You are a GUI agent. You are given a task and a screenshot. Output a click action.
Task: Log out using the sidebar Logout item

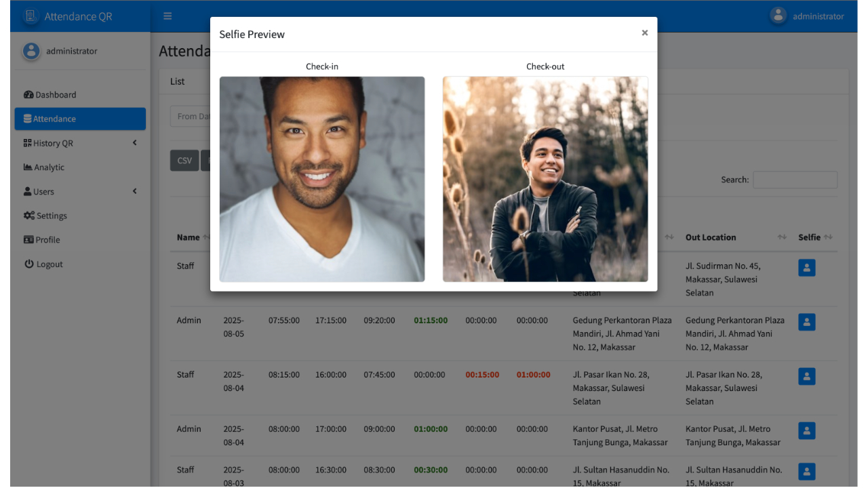pos(80,264)
